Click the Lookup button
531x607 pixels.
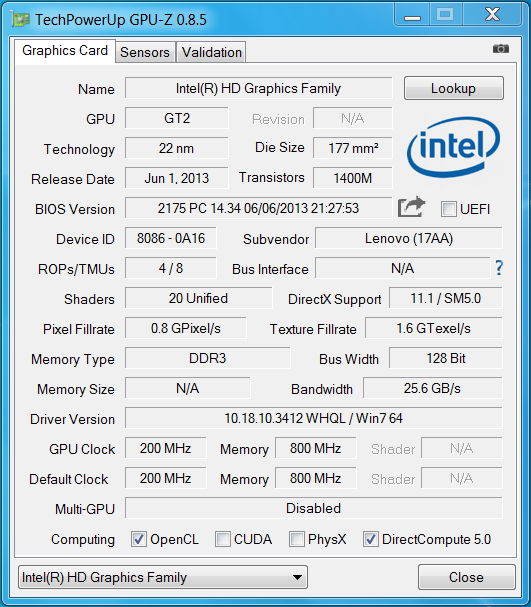tap(454, 88)
